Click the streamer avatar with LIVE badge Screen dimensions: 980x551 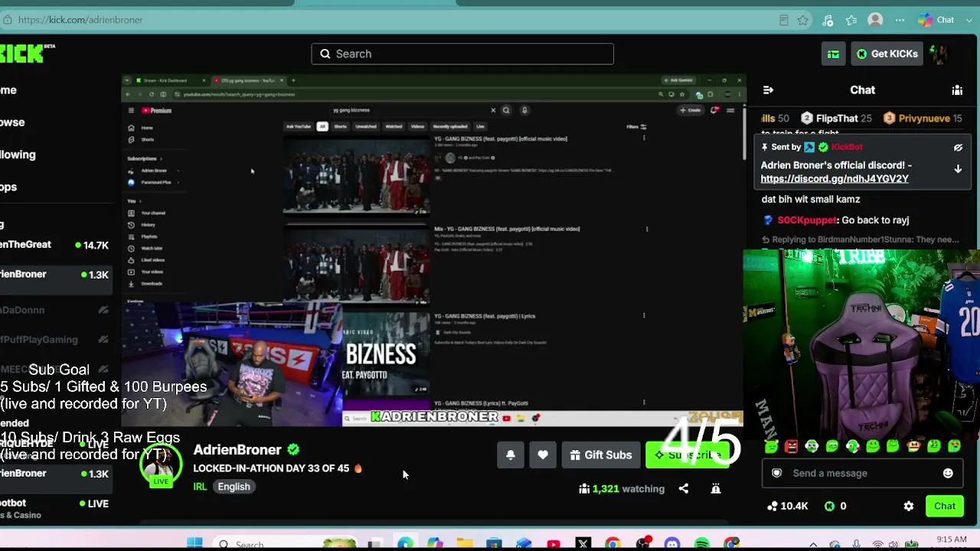tap(160, 464)
